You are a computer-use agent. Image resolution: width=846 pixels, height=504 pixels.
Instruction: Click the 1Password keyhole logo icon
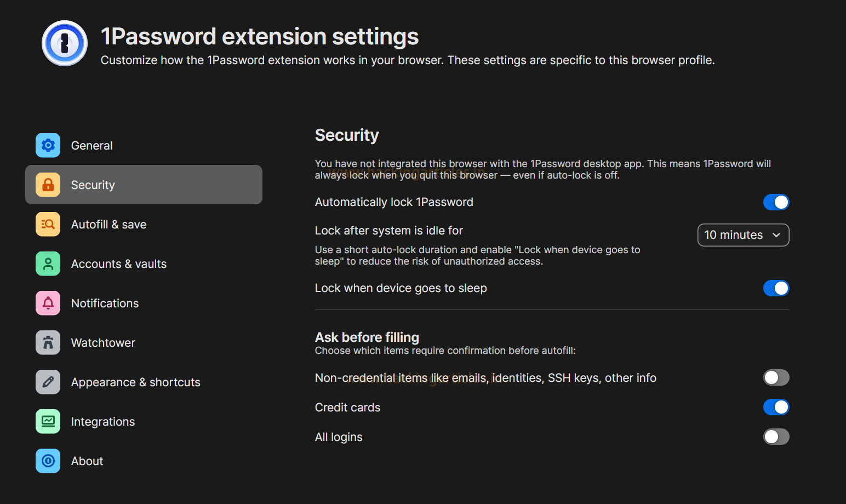(x=65, y=43)
